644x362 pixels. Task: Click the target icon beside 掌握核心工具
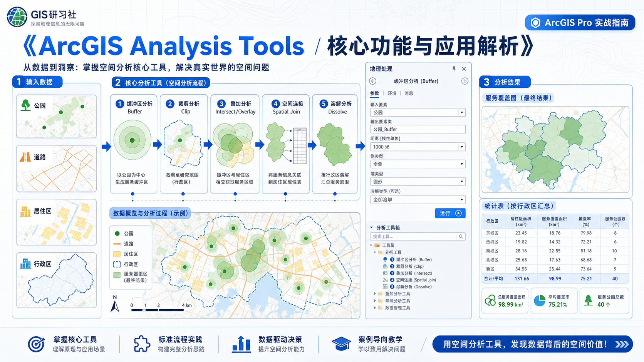[36, 344]
